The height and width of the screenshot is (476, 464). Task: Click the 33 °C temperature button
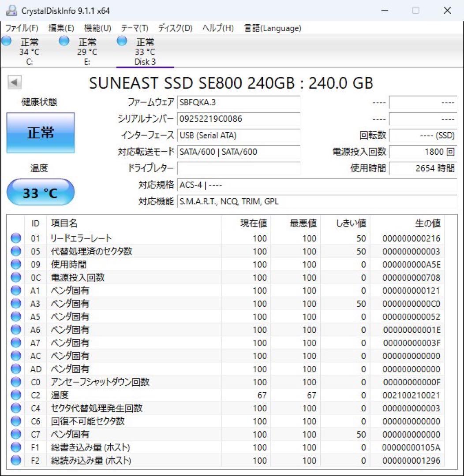point(41,193)
